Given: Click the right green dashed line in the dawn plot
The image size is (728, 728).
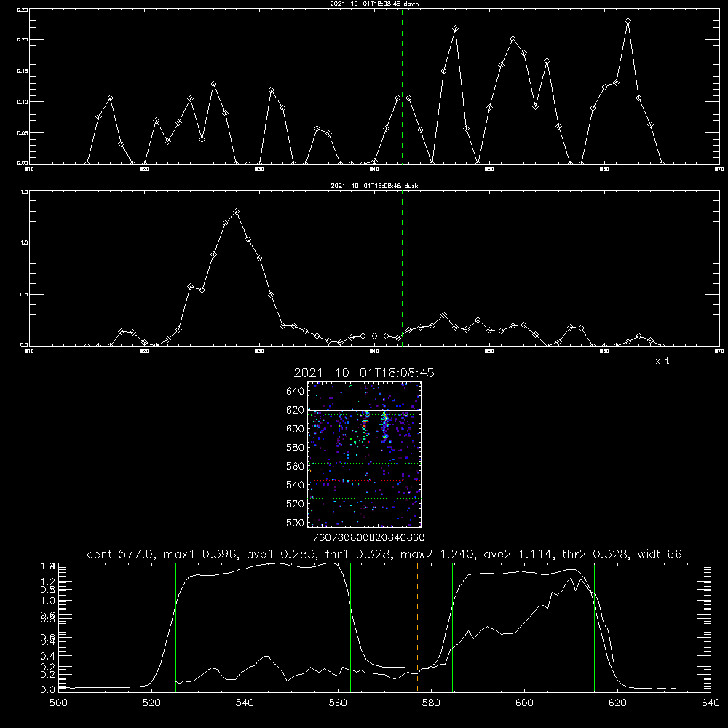Looking at the screenshot, I should (402, 86).
